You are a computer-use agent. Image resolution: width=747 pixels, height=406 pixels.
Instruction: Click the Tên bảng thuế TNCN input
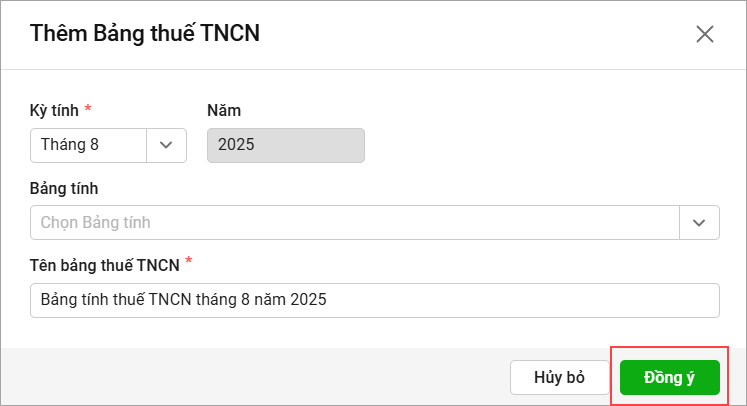tap(374, 300)
